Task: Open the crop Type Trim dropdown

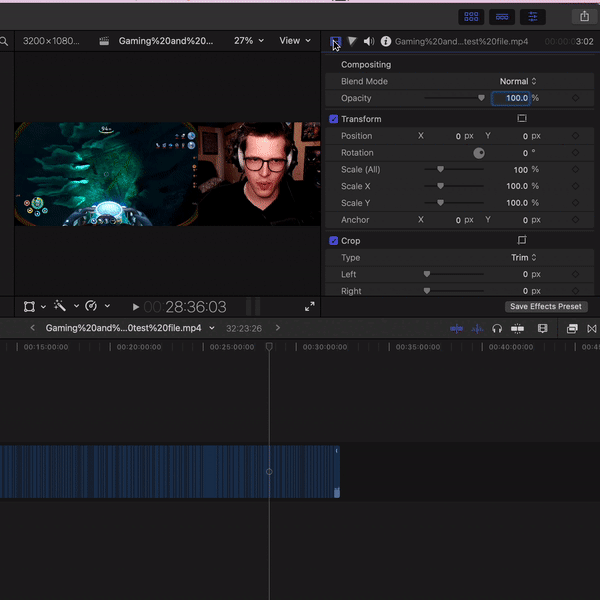Action: click(523, 257)
